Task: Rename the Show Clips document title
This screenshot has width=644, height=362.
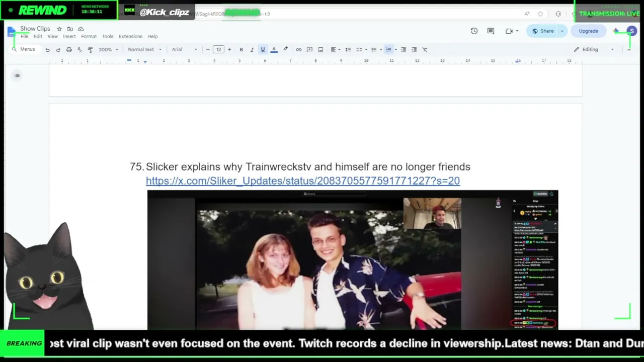Action: point(35,29)
